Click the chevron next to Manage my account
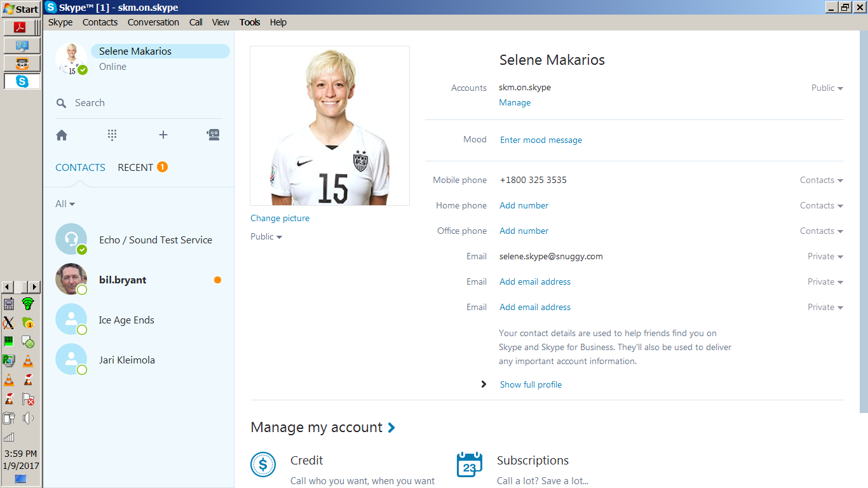 tap(391, 428)
